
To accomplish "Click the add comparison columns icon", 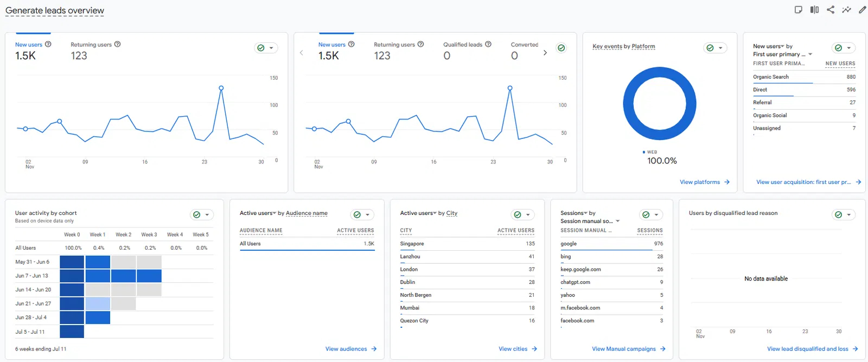I will pyautogui.click(x=814, y=10).
